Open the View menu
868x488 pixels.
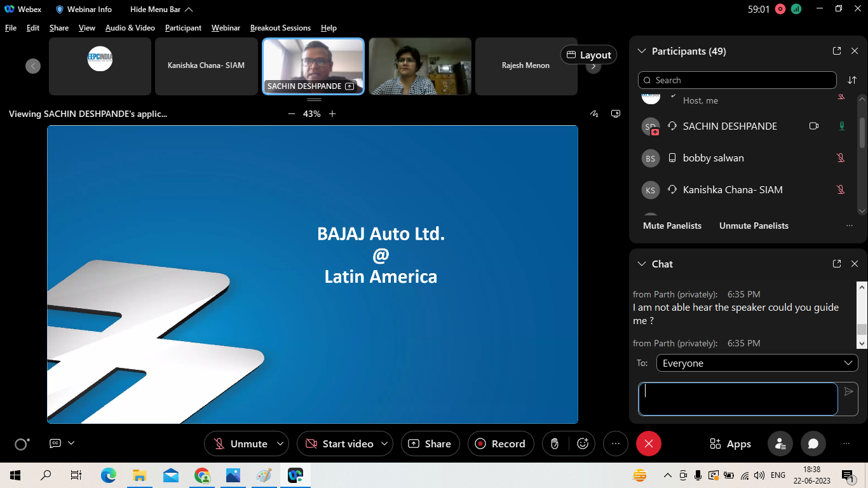click(x=87, y=28)
